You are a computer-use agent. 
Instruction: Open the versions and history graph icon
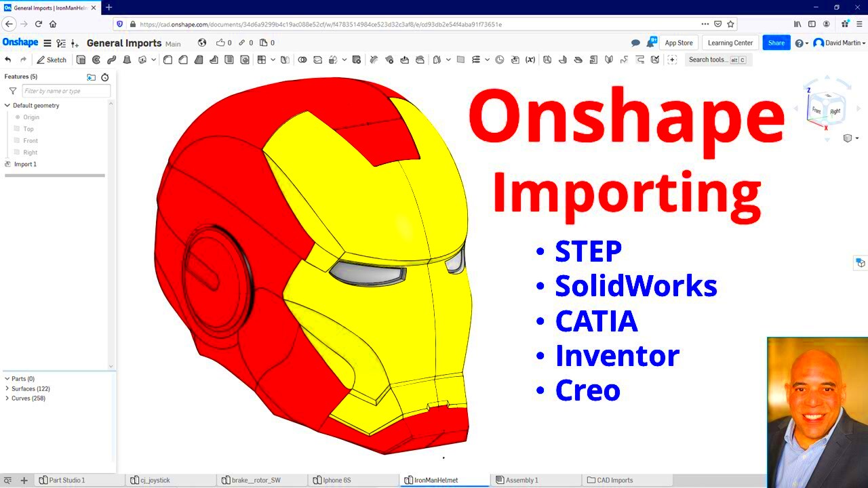pyautogui.click(x=61, y=43)
